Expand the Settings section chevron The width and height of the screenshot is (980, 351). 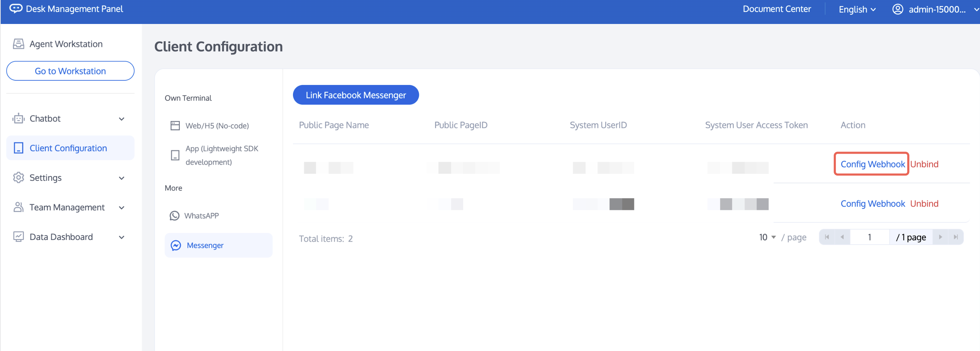[x=121, y=178]
